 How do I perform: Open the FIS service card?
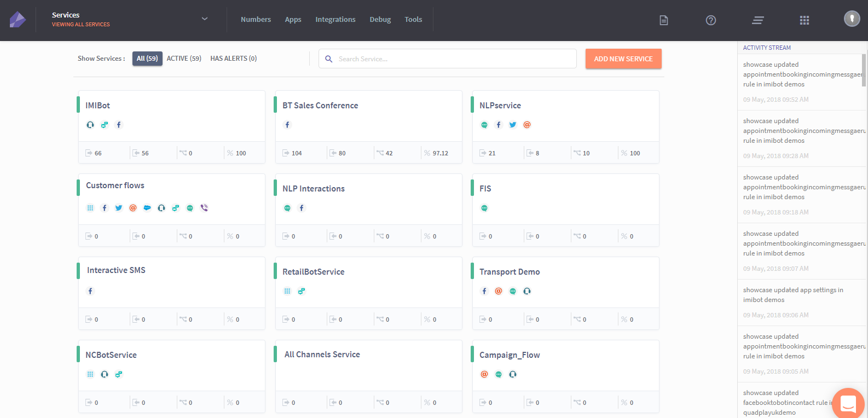coord(485,189)
